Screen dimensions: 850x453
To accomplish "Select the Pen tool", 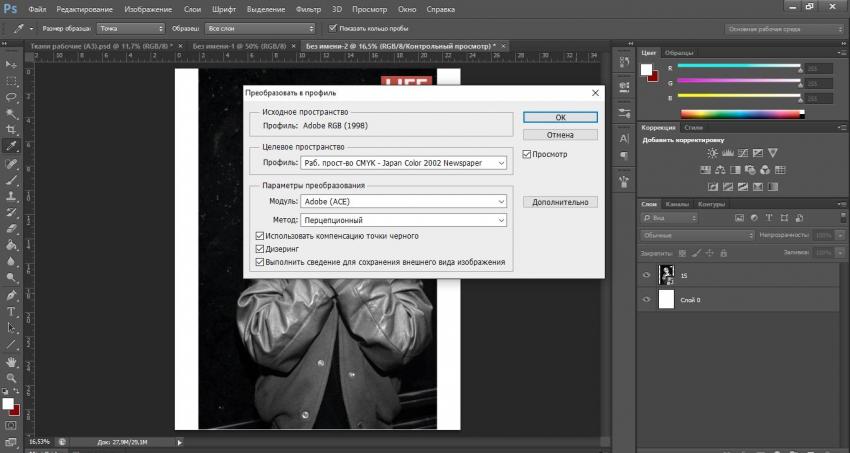I will coord(12,295).
